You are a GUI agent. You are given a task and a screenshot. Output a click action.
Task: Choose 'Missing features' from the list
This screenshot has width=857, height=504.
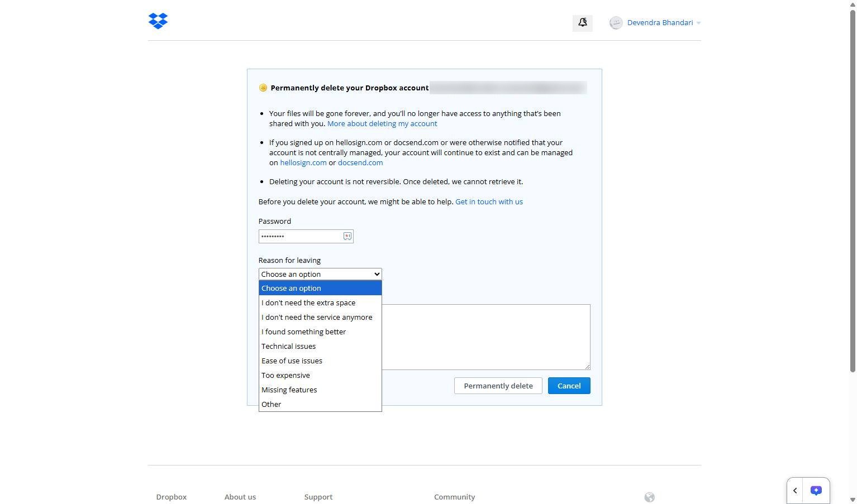click(x=320, y=390)
